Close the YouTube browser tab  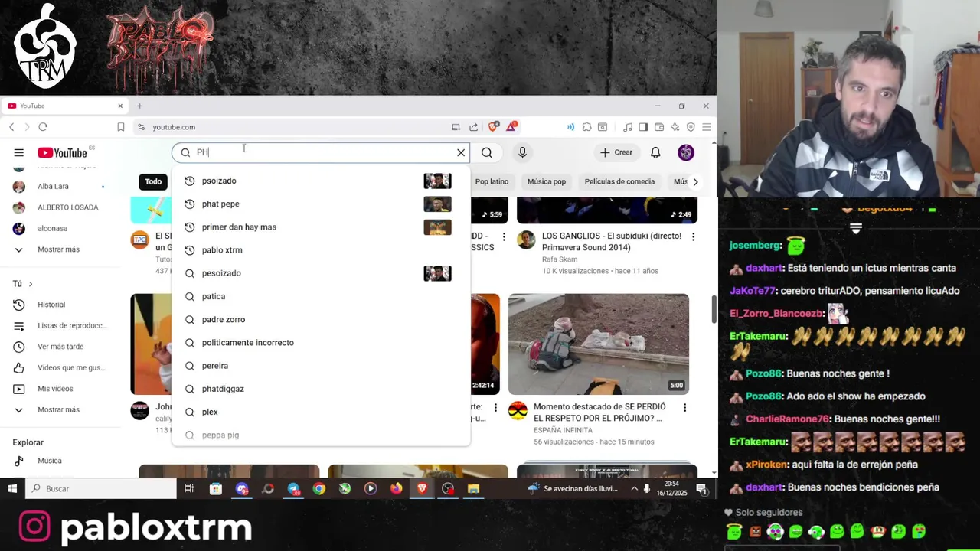pyautogui.click(x=120, y=106)
